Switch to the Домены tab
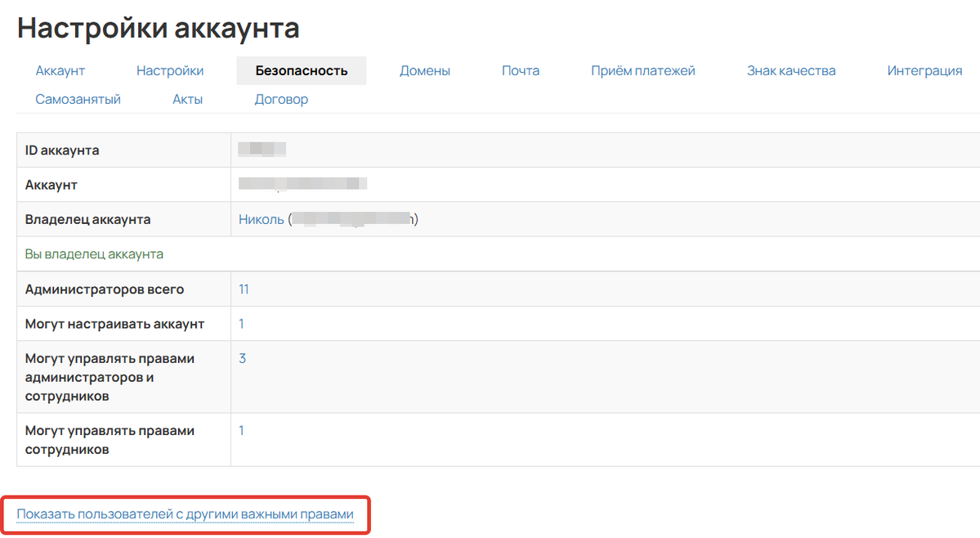 [x=424, y=70]
